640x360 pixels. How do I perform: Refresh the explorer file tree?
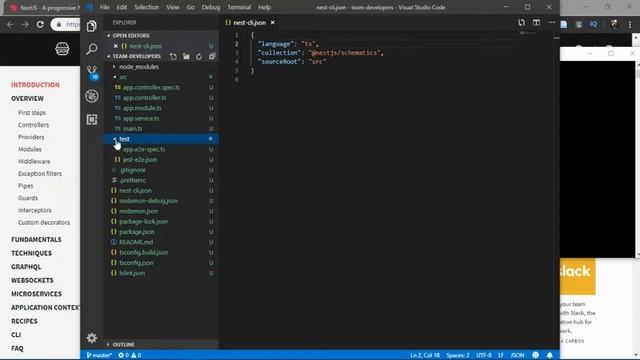[199, 56]
